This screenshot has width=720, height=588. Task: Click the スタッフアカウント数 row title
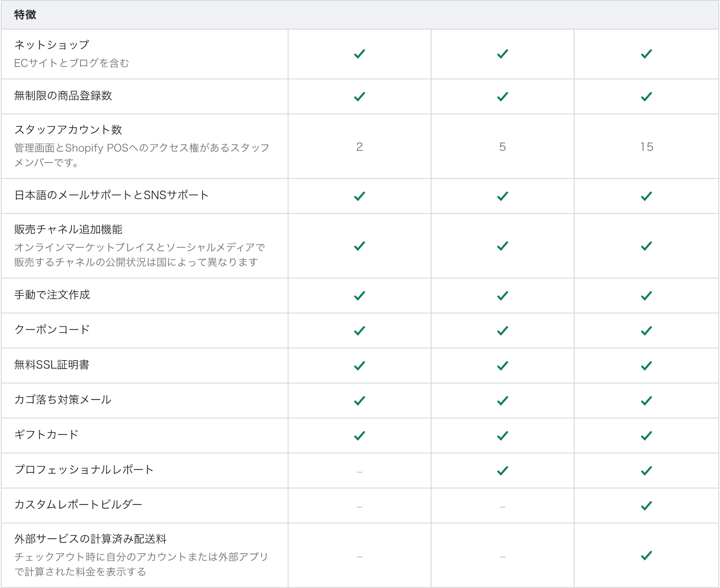(x=68, y=130)
